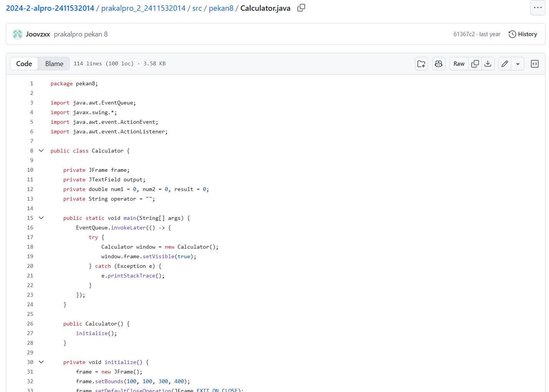
Task: Open more edit options dropdown arrow
Action: pyautogui.click(x=518, y=64)
